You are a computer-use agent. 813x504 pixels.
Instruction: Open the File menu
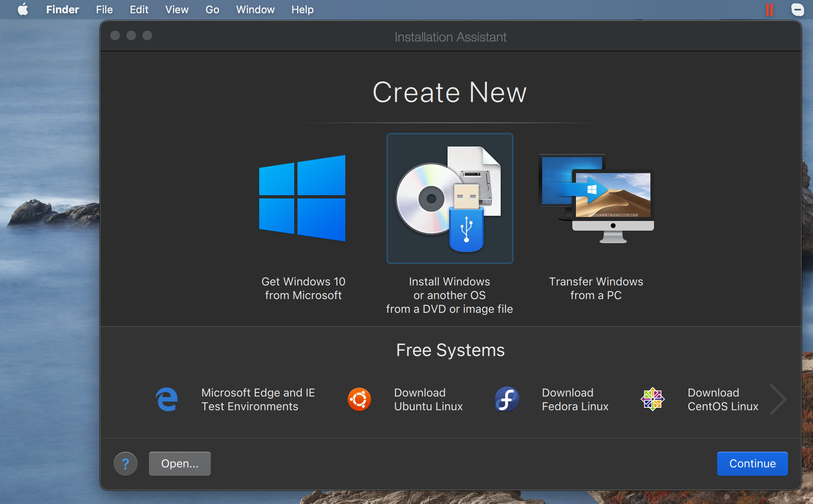click(104, 9)
